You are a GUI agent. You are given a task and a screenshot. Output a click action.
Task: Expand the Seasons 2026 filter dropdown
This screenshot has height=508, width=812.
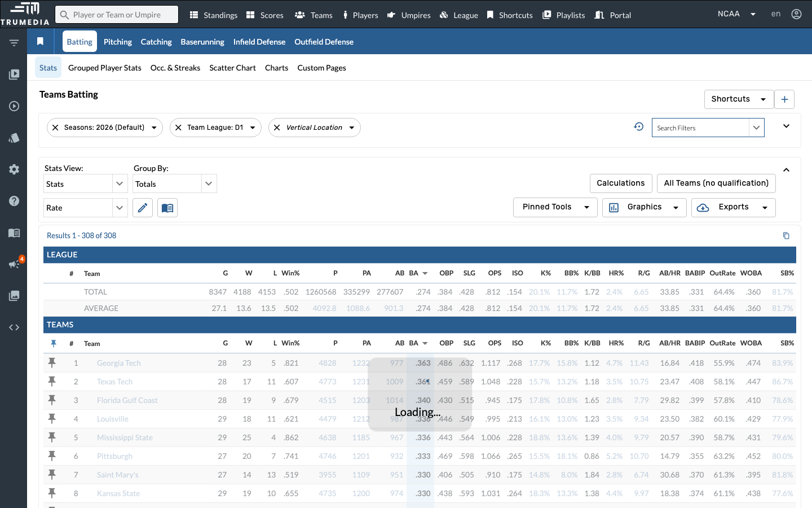tap(154, 128)
